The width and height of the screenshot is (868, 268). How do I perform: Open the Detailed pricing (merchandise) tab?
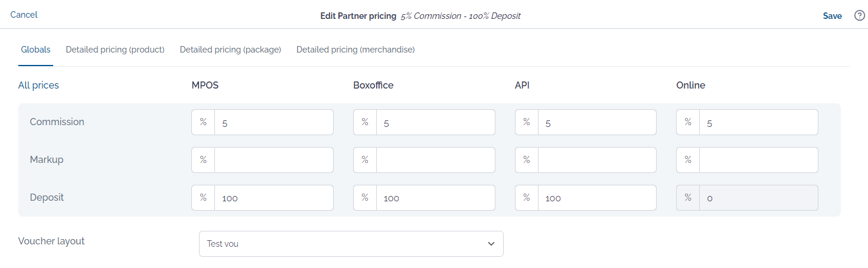355,50
